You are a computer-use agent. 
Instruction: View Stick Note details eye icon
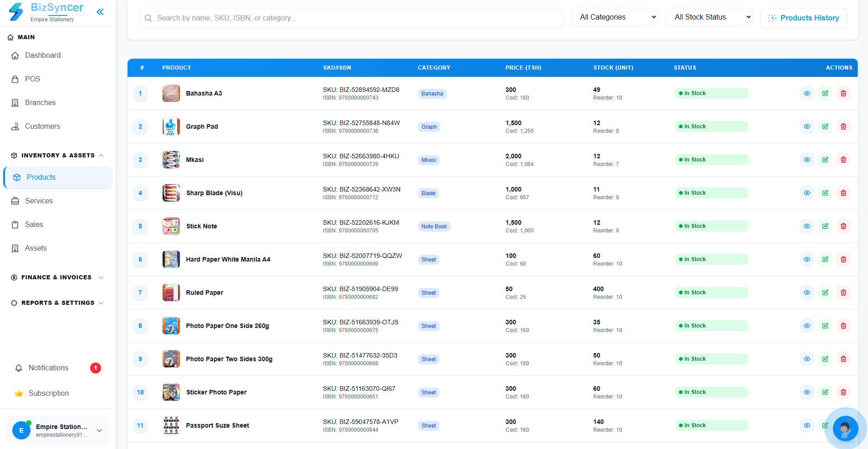pyautogui.click(x=807, y=226)
